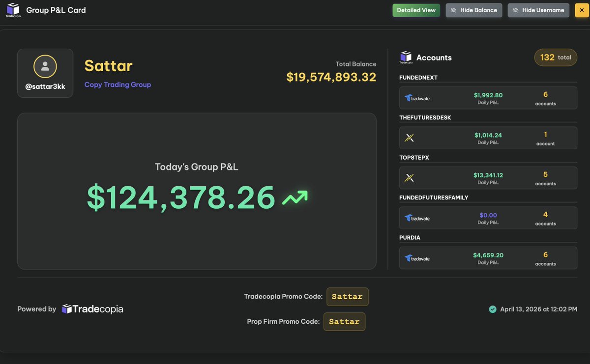
Task: Click the total balance $19,574,893.32
Action: 331,77
